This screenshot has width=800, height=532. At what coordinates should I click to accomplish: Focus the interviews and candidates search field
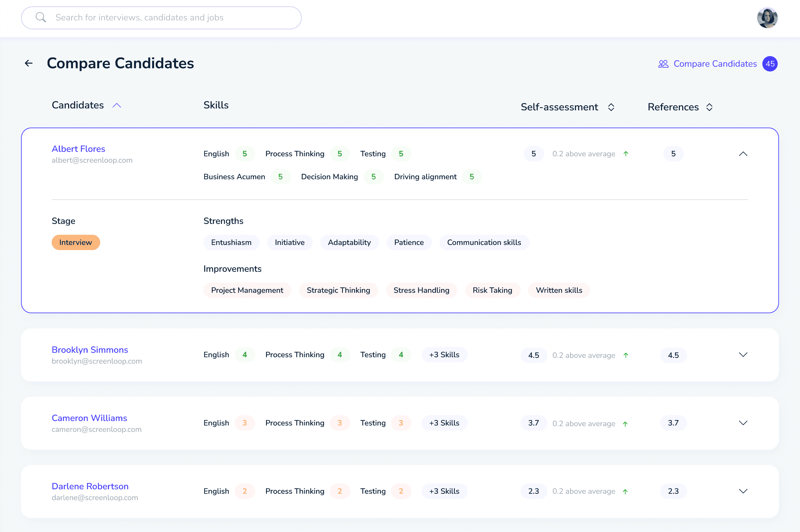coord(170,18)
